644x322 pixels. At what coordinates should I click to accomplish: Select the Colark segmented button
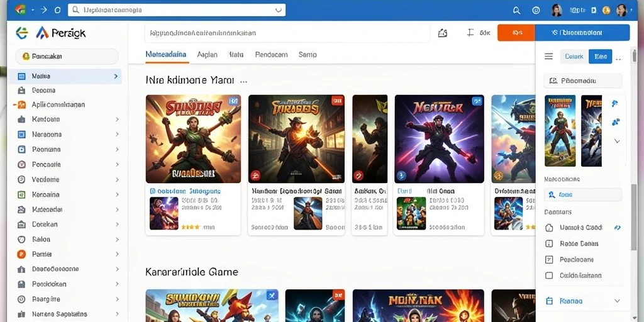[574, 56]
